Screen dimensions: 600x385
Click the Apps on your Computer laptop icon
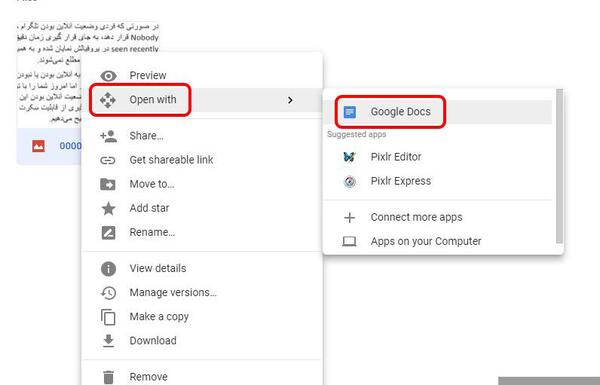(x=349, y=241)
